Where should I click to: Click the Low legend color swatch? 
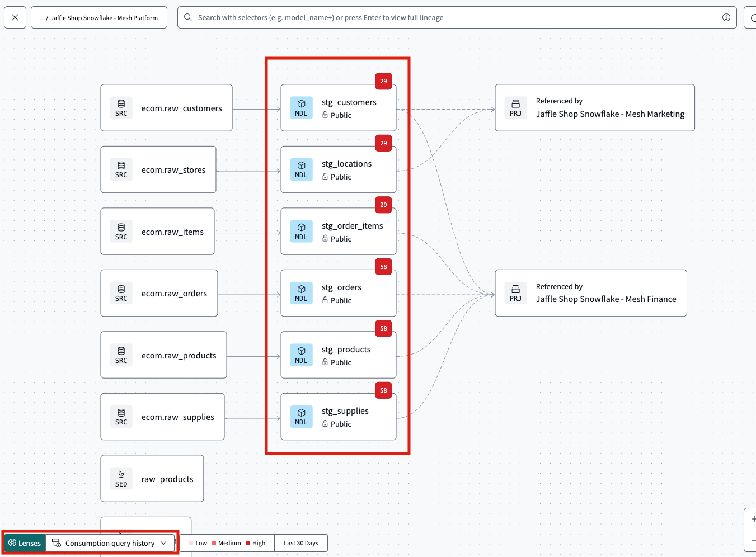(190, 542)
